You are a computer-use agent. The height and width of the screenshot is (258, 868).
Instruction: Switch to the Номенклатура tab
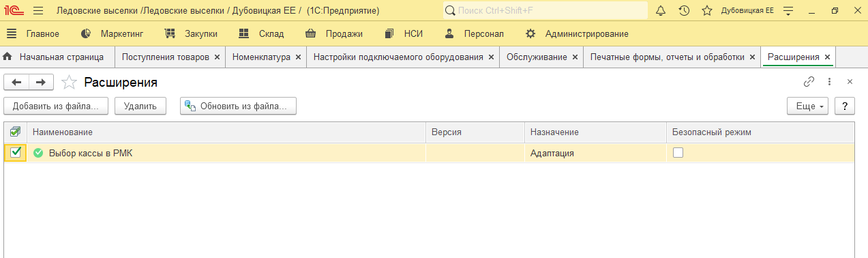(261, 57)
